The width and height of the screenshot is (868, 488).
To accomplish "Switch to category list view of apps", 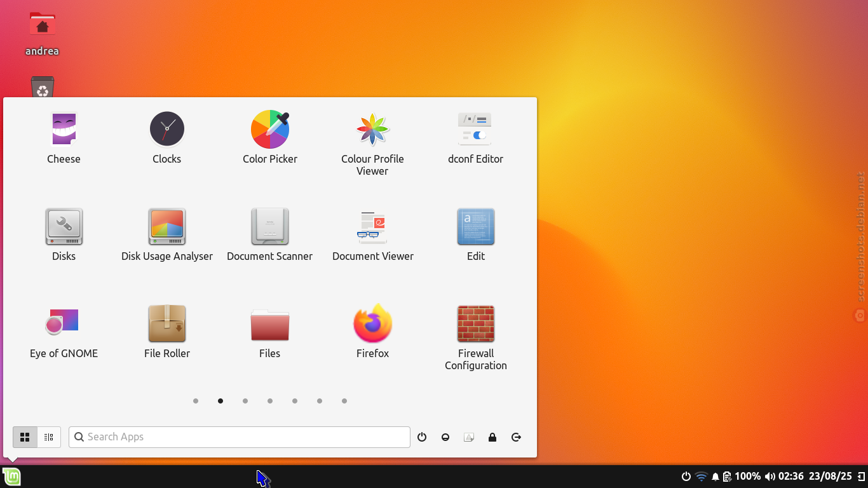I will (49, 437).
